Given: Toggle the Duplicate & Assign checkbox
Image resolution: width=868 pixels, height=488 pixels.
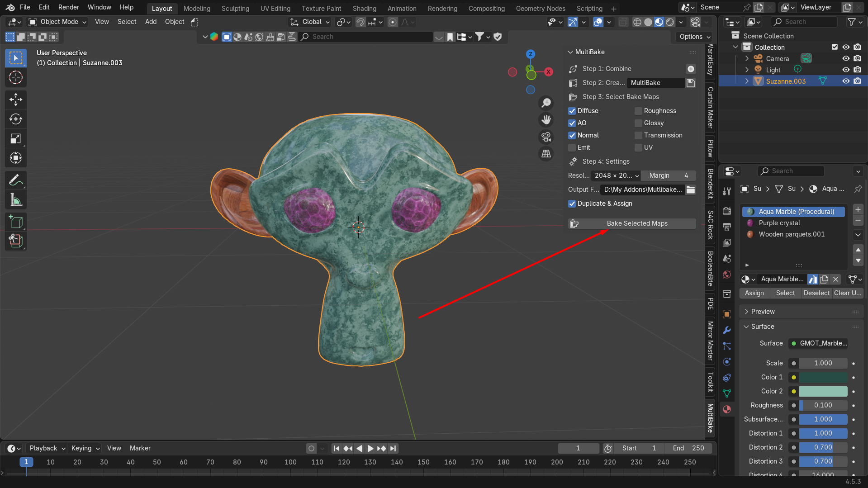Looking at the screenshot, I should (572, 204).
